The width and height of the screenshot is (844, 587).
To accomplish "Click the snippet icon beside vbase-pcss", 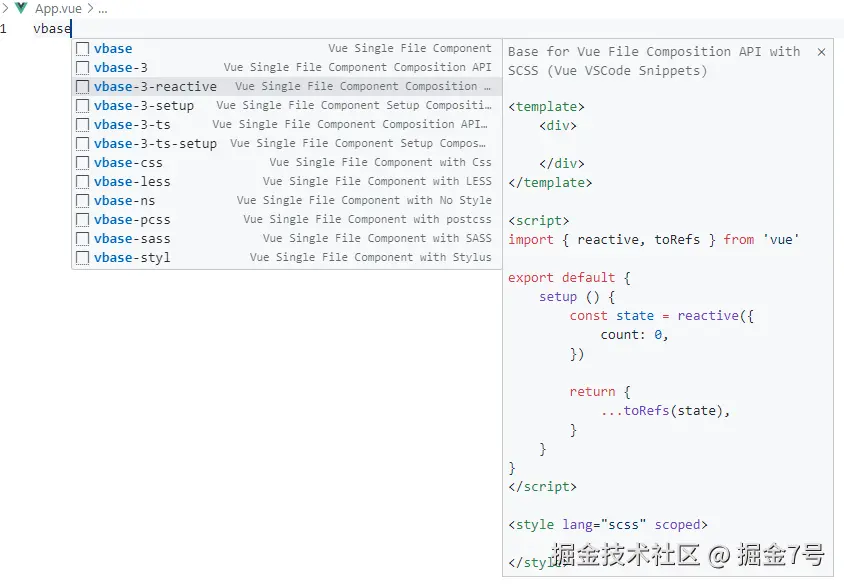I will tap(82, 220).
